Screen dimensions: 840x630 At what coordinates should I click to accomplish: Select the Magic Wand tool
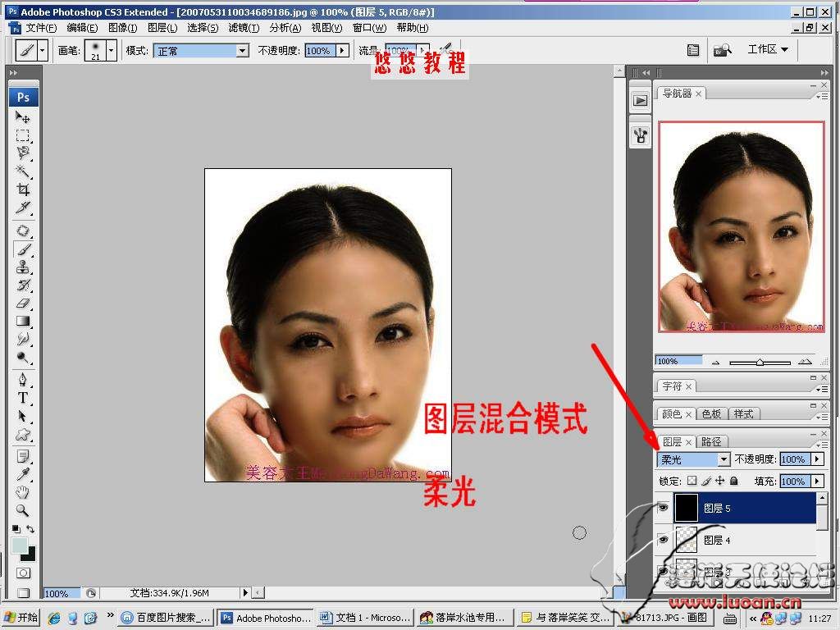(22, 171)
